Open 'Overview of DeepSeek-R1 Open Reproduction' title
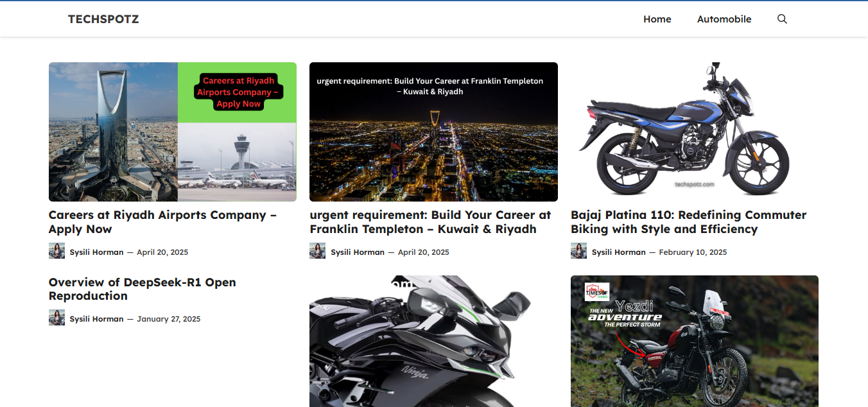The width and height of the screenshot is (868, 407). (x=143, y=289)
